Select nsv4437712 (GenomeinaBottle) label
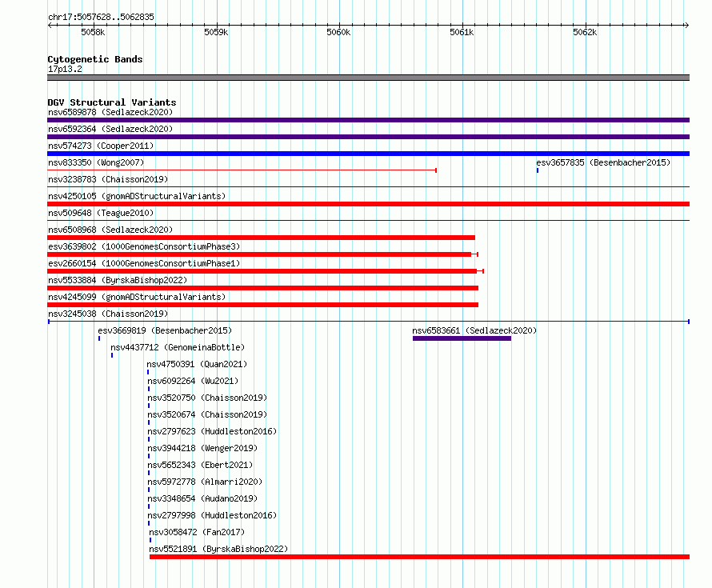Screen dimensions: 712x588 178,347
